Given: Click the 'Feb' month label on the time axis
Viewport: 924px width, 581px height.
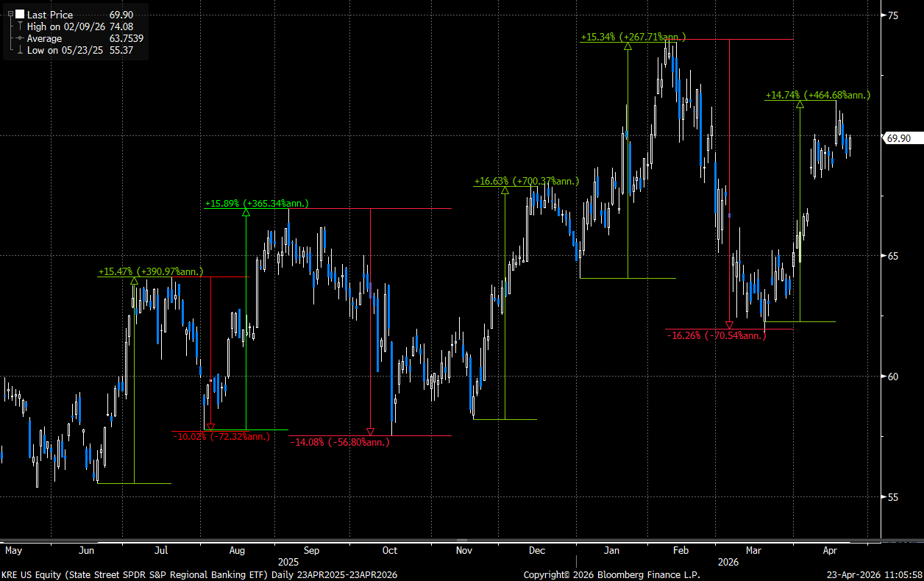Looking at the screenshot, I should coord(681,550).
